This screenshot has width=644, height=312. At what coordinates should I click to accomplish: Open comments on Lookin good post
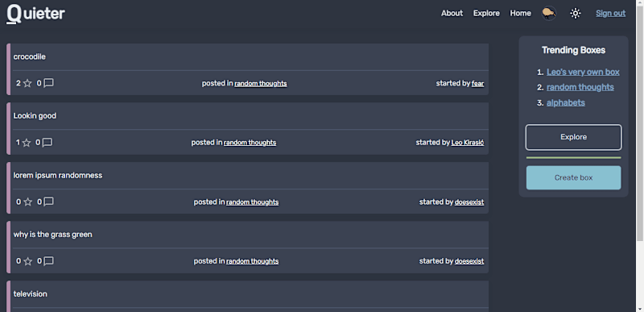(47, 143)
